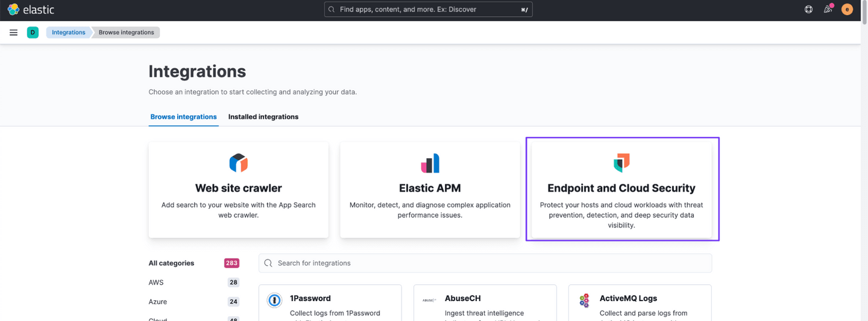Open the AbuseCH integration card
The height and width of the screenshot is (321, 868).
point(485,303)
